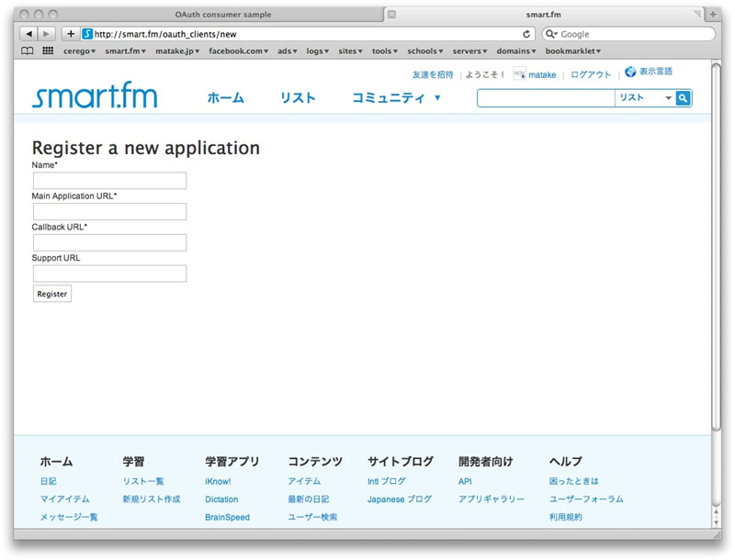Viewport: 735px width, 560px height.
Task: Click the matake avatar image
Action: (x=519, y=73)
